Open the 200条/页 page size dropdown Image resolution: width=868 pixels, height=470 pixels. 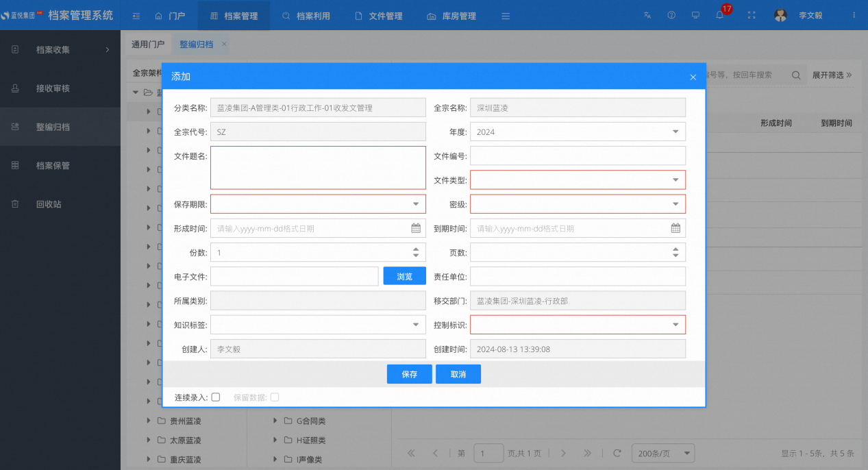coord(663,453)
